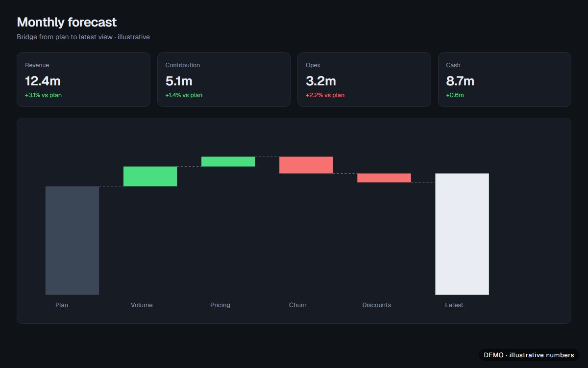This screenshot has width=588, height=368.
Task: Select the white Latest bar
Action: coord(462,234)
